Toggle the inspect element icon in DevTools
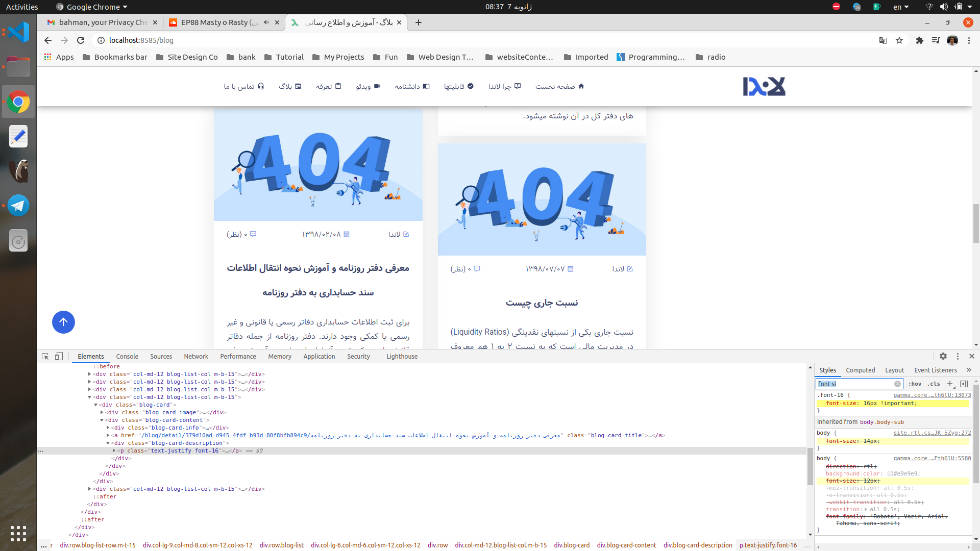 pos(45,356)
